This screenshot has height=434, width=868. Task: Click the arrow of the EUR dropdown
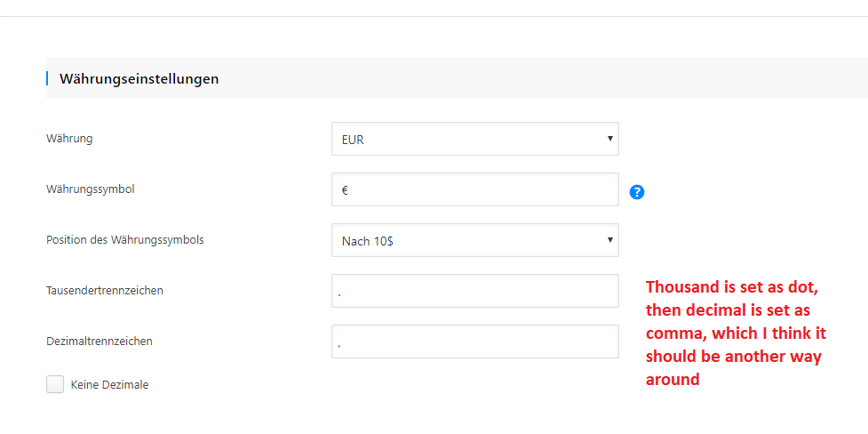(x=609, y=139)
